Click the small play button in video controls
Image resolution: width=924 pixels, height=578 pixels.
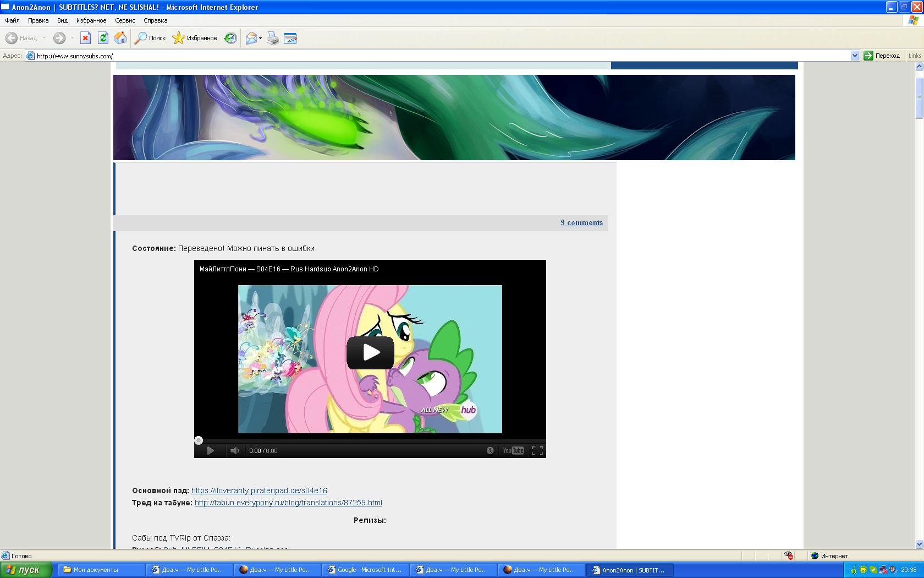[210, 451]
